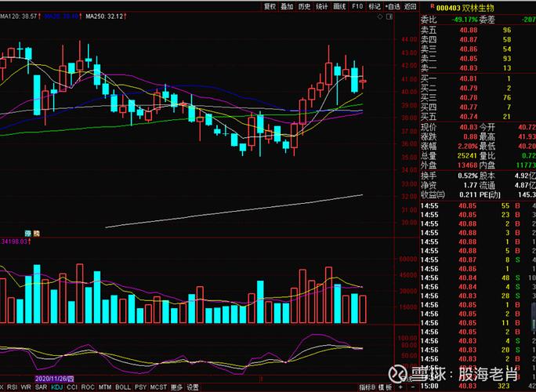Click the volume value 34198.03 label
536x392 pixels.
coord(15,241)
